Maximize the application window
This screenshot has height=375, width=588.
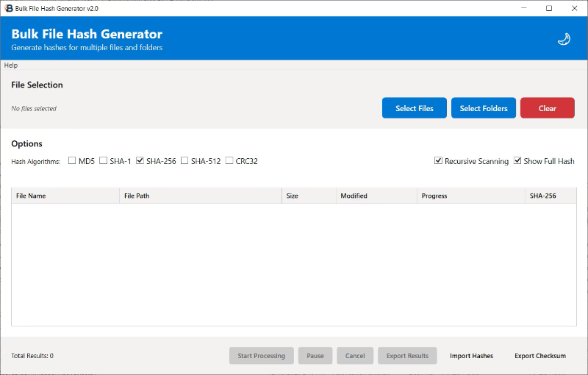tap(549, 8)
